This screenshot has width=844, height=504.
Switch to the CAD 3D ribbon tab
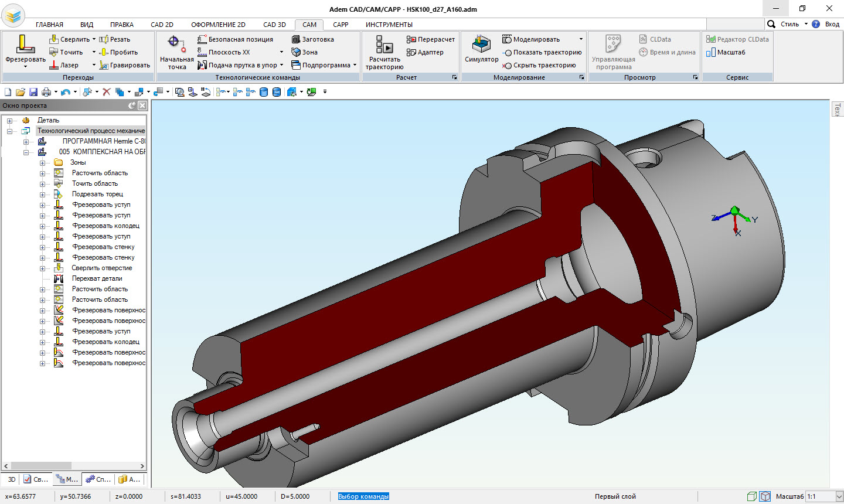tap(274, 25)
